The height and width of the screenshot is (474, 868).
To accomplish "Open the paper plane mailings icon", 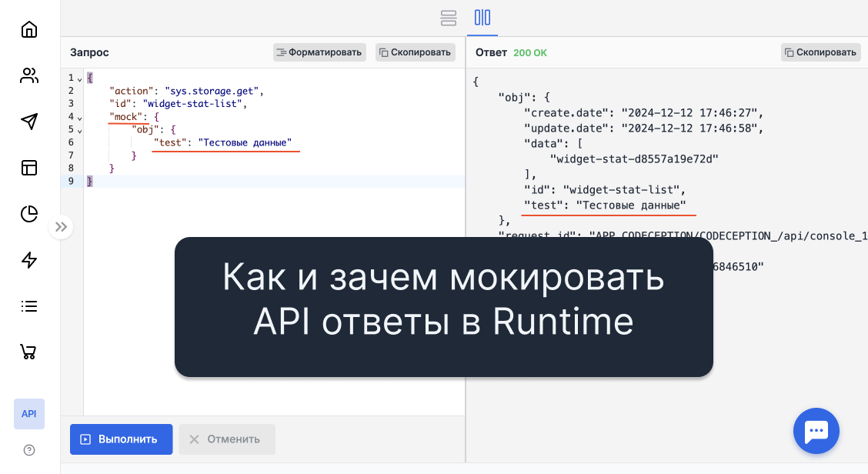I will coord(28,122).
